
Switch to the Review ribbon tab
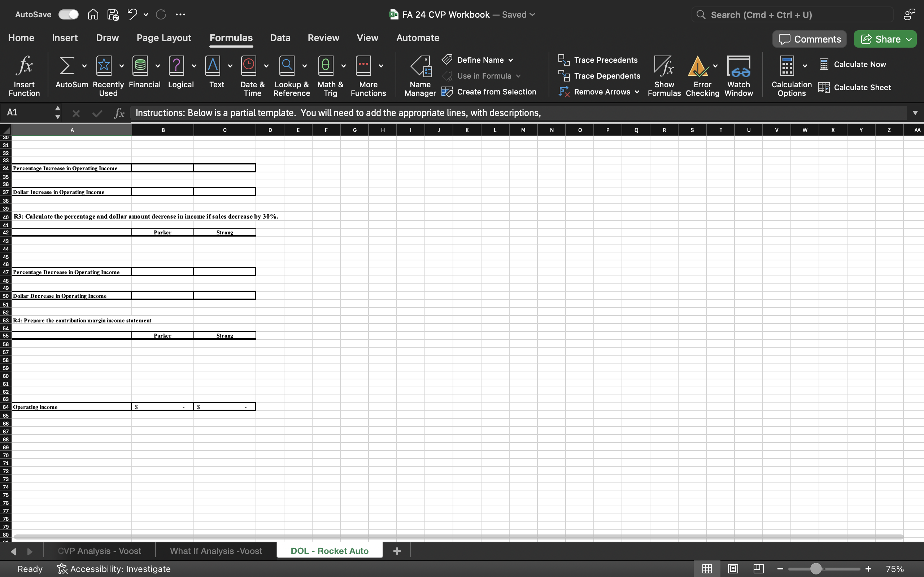coord(323,38)
